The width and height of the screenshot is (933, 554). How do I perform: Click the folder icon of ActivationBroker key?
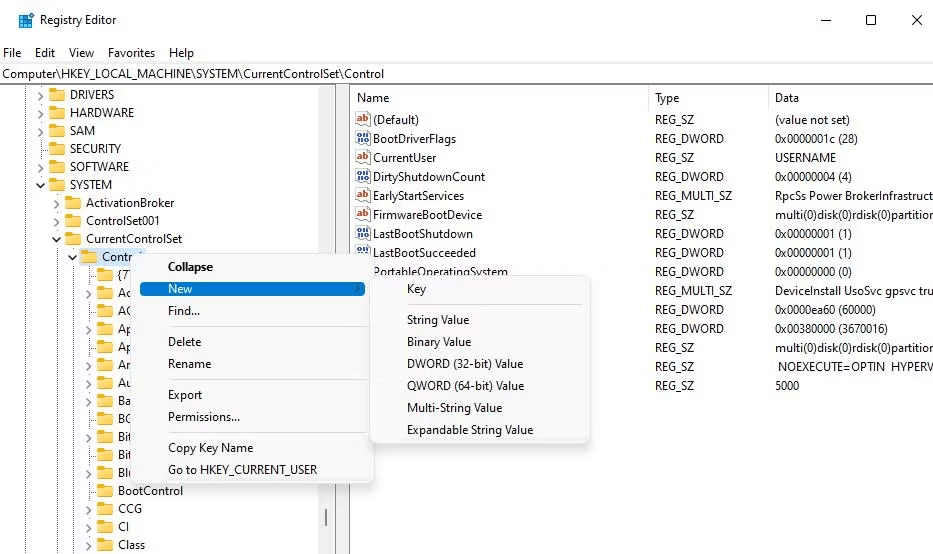73,203
